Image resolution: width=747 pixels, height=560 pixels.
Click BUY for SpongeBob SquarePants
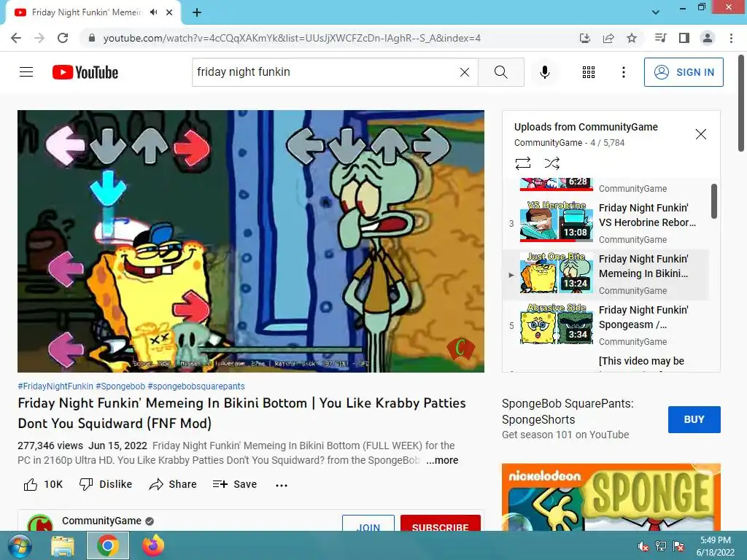point(694,419)
